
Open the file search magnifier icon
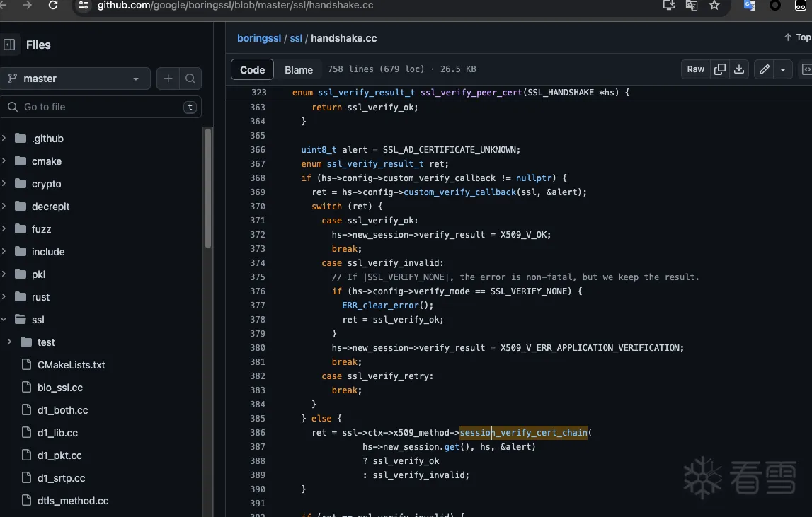(x=190, y=79)
